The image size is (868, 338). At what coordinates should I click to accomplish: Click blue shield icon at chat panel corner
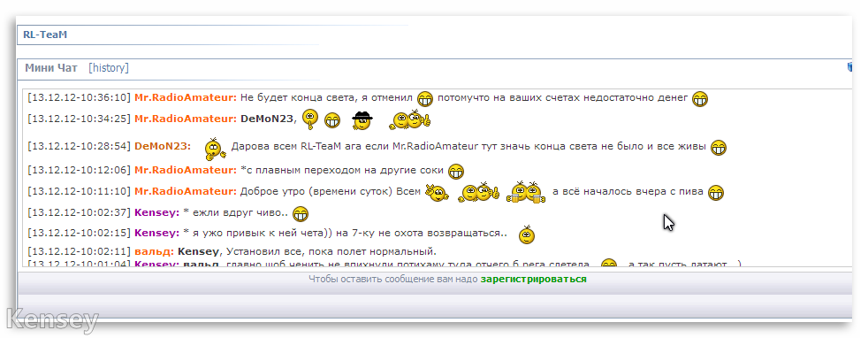(849, 67)
